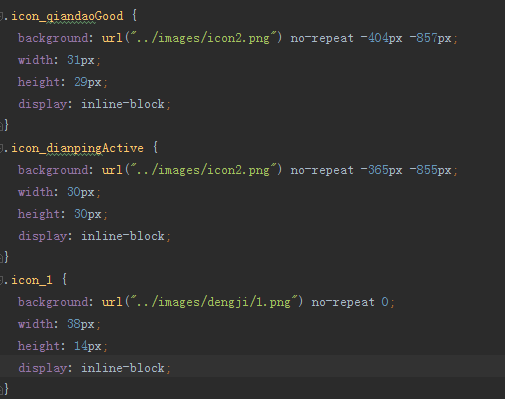Viewport: 505px width, 399px height.
Task: Place cursor on selector icon_qiandaoGood
Action: point(67,17)
